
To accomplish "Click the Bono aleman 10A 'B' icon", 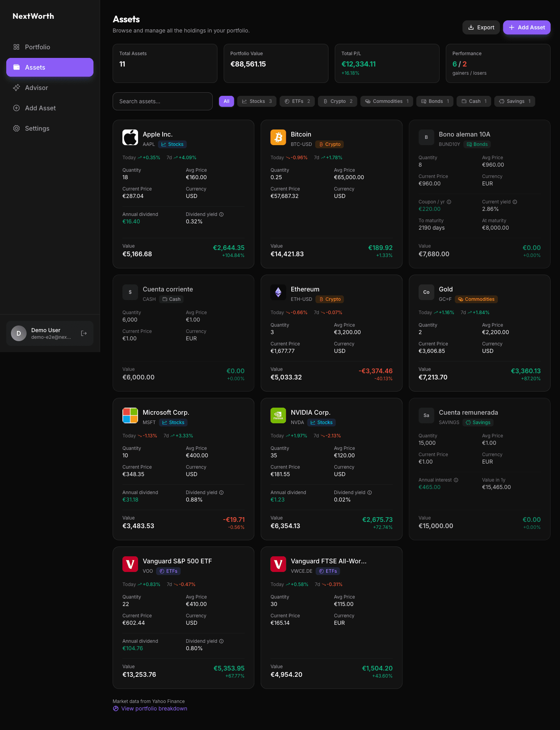I will (426, 137).
